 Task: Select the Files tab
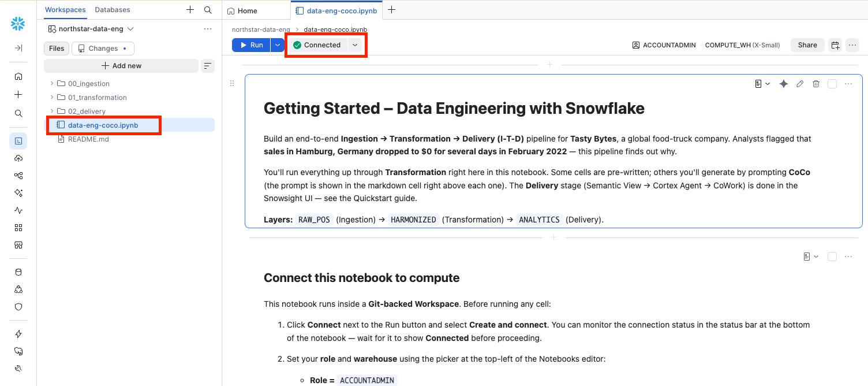pos(57,49)
